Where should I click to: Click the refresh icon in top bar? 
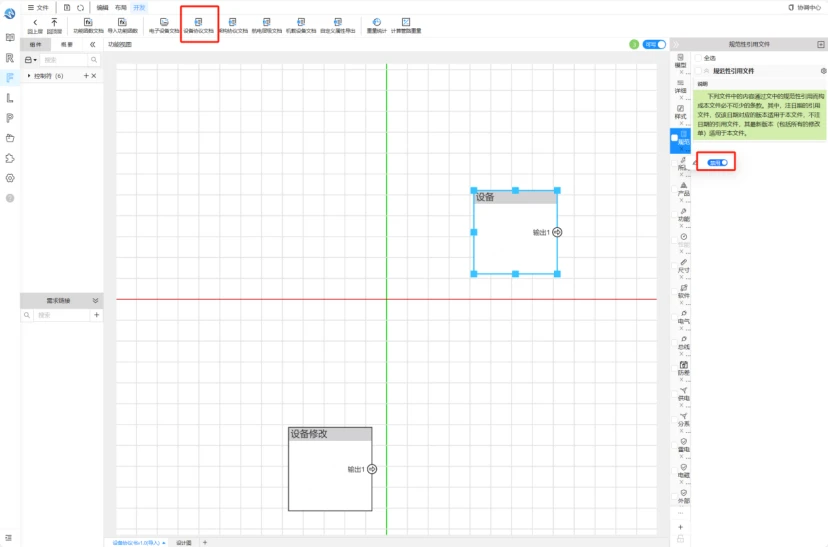80,7
